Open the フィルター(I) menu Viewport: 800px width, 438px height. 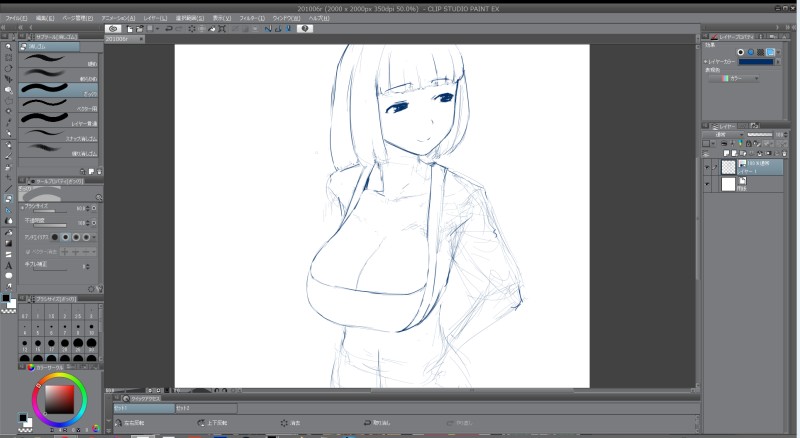click(x=252, y=18)
